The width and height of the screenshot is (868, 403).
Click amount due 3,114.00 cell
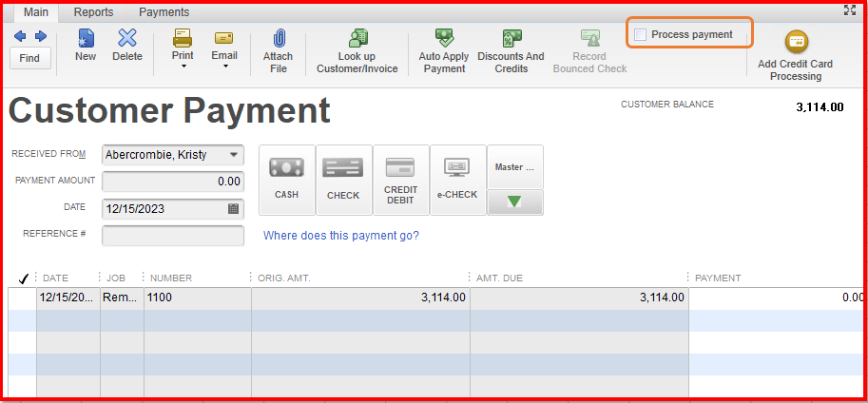click(x=580, y=297)
